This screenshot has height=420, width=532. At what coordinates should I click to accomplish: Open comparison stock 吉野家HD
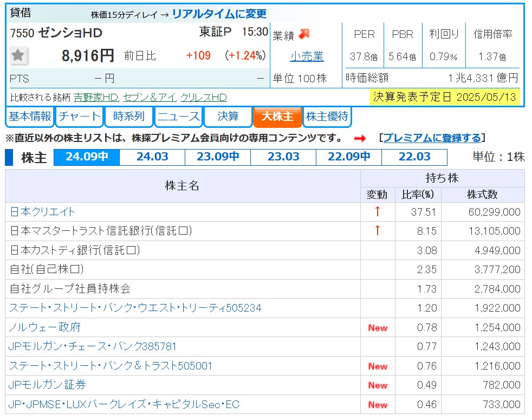(96, 98)
